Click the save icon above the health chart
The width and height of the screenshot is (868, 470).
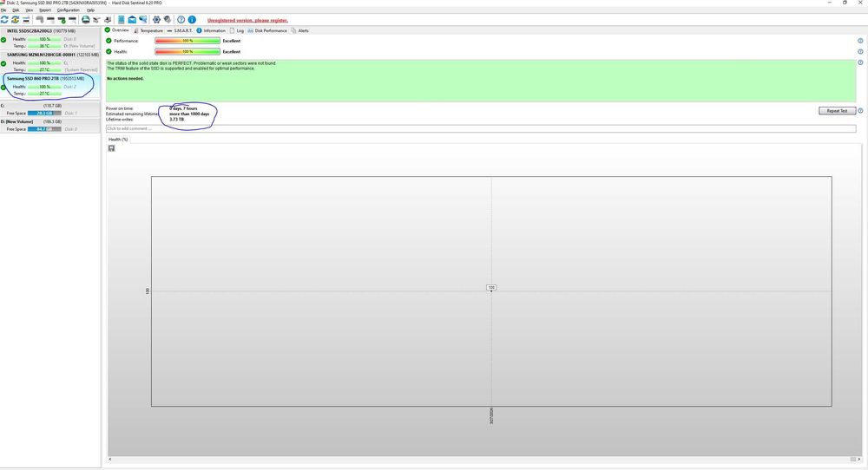click(111, 148)
